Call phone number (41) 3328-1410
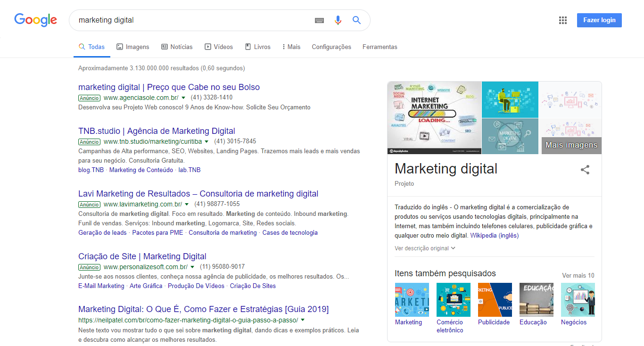This screenshot has height=346, width=644. [212, 98]
